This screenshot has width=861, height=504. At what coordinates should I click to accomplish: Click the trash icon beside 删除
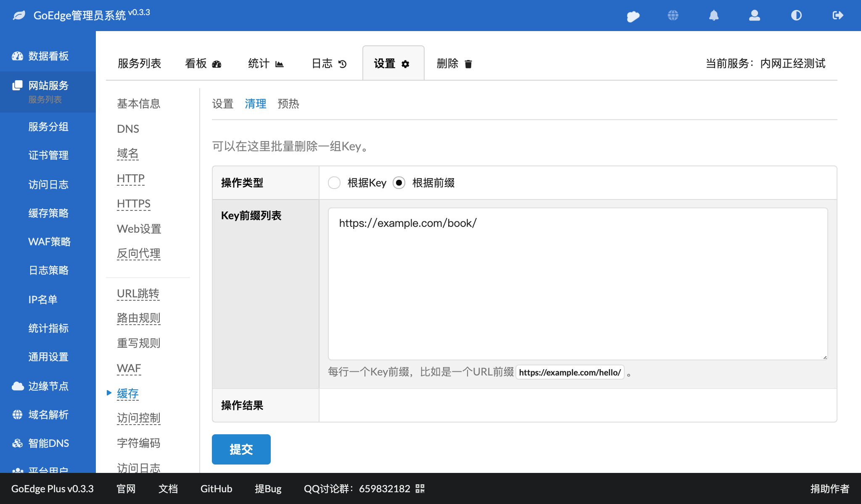pyautogui.click(x=468, y=64)
